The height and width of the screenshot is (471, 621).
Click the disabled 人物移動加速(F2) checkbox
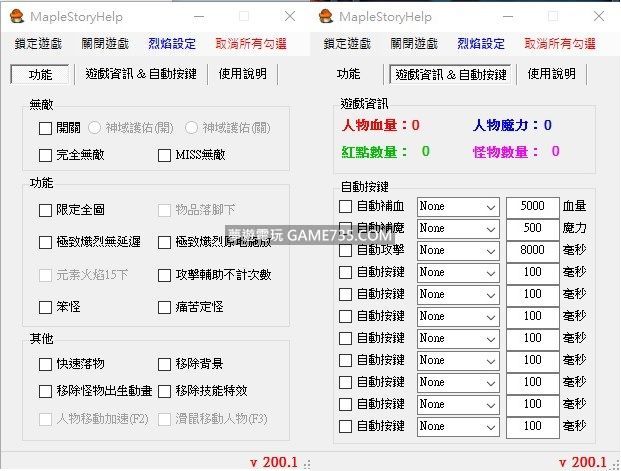tap(45, 419)
